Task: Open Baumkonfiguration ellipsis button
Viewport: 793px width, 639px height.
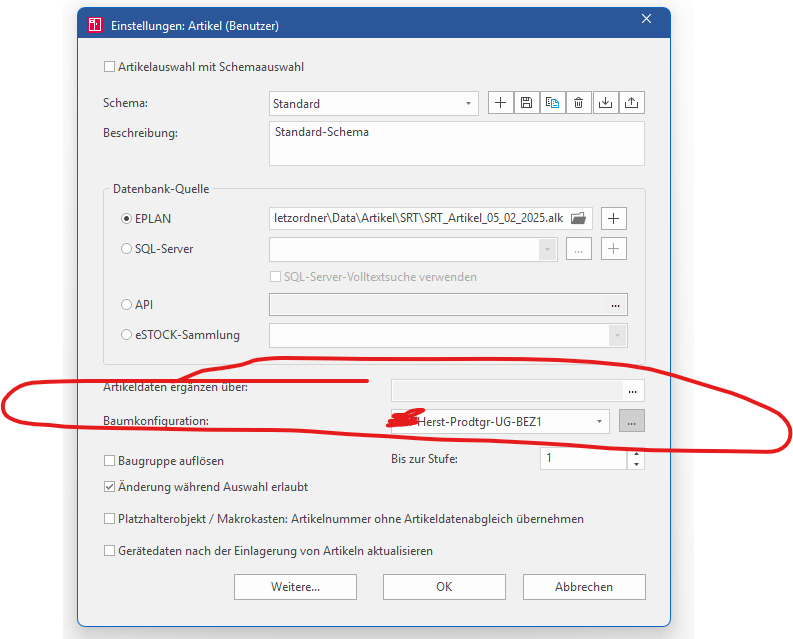Action: point(632,421)
